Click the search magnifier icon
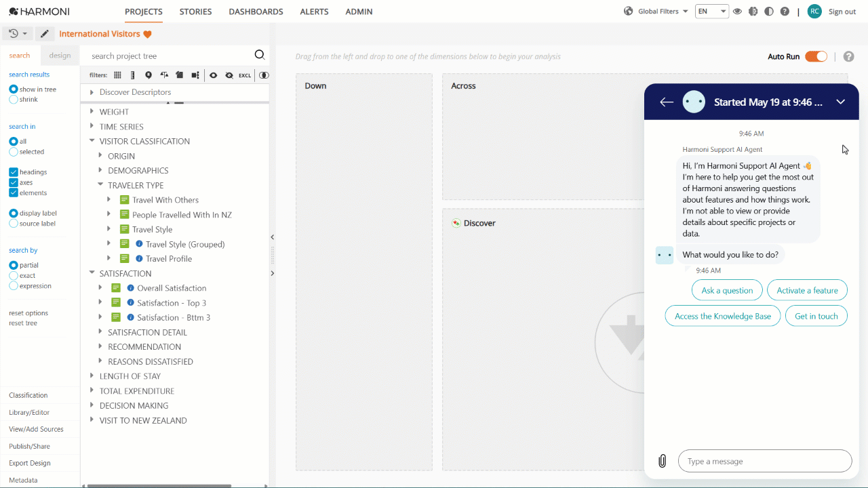 click(259, 56)
